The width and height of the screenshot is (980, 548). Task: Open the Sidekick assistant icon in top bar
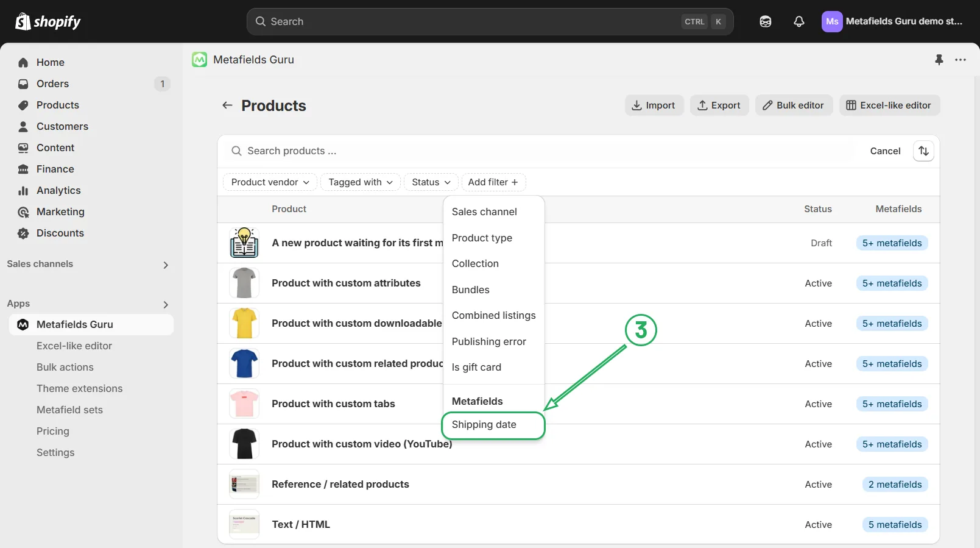(x=766, y=21)
